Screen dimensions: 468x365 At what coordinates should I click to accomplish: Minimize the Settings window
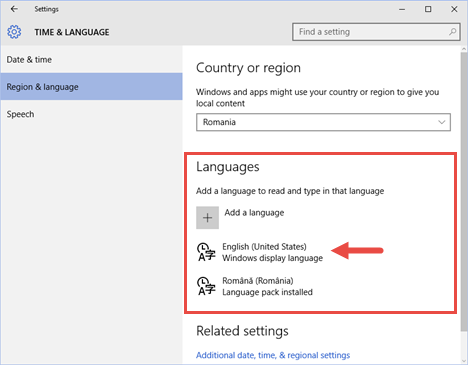coord(402,9)
